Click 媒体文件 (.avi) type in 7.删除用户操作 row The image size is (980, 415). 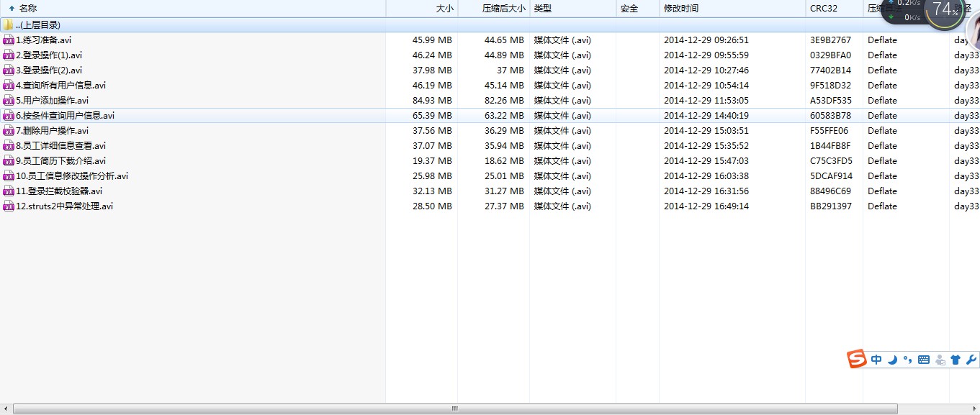point(562,131)
